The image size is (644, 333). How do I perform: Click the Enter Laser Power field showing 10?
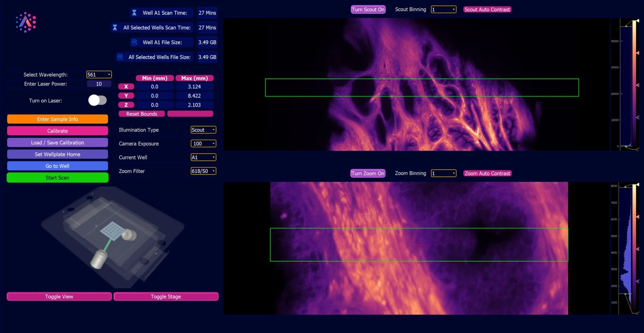pos(99,84)
